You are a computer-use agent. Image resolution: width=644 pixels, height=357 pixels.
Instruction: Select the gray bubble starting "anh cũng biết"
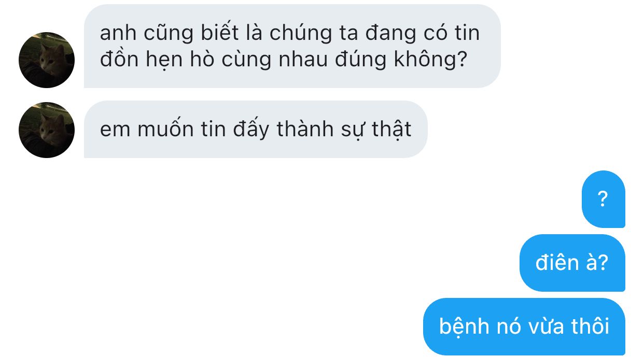point(292,46)
